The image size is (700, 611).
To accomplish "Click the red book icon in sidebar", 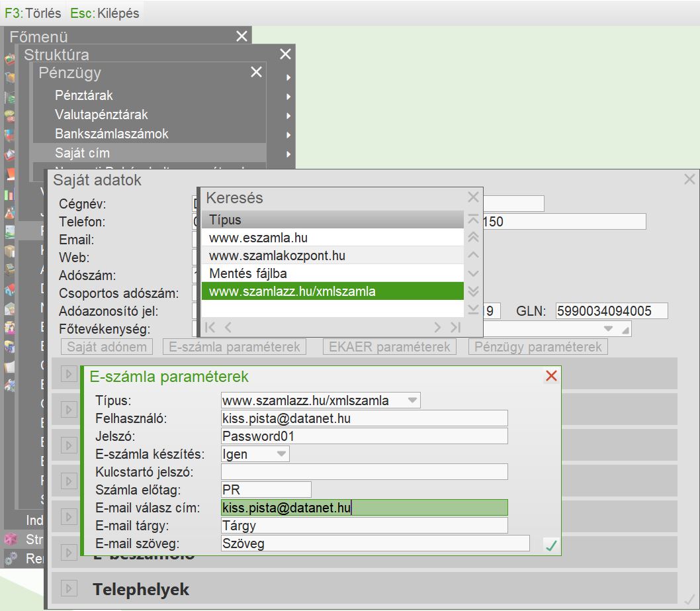I will coord(9,175).
